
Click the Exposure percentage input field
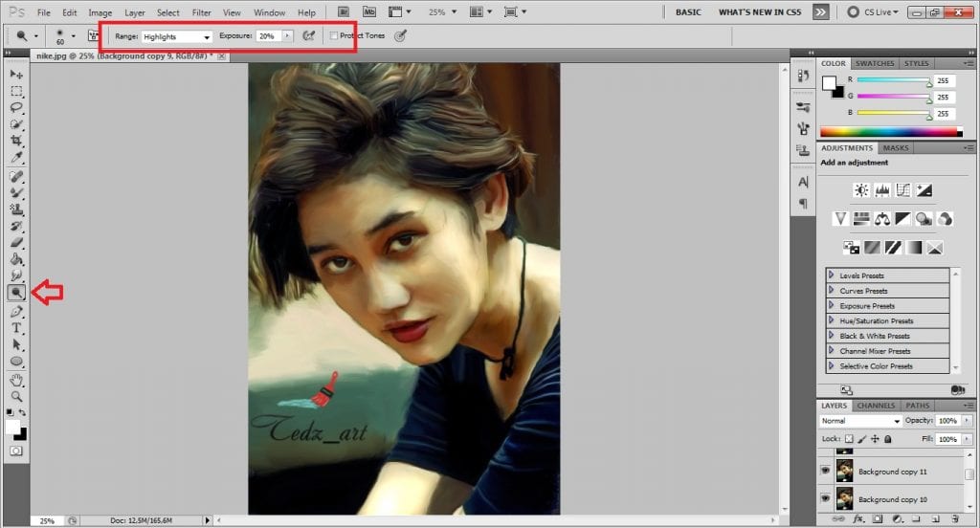click(x=267, y=36)
